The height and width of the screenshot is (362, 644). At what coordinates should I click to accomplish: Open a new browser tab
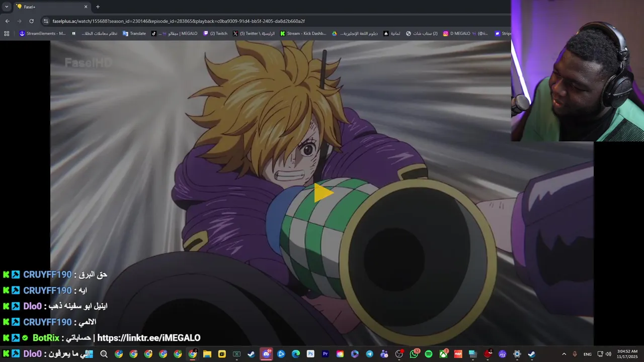coord(98,7)
